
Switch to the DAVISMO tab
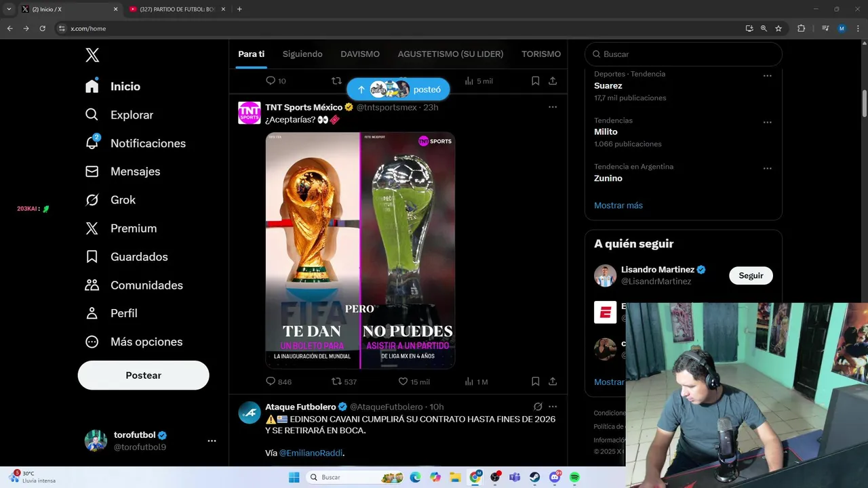pos(360,54)
